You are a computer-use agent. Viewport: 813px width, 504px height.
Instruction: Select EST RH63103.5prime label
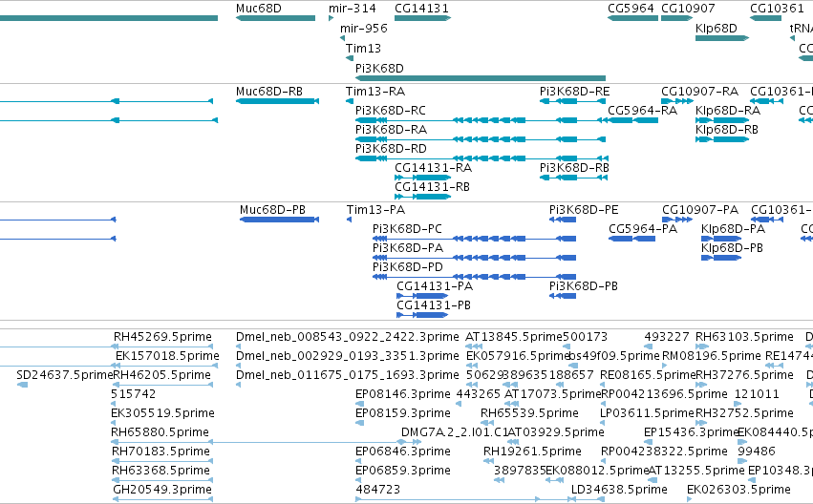click(744, 337)
